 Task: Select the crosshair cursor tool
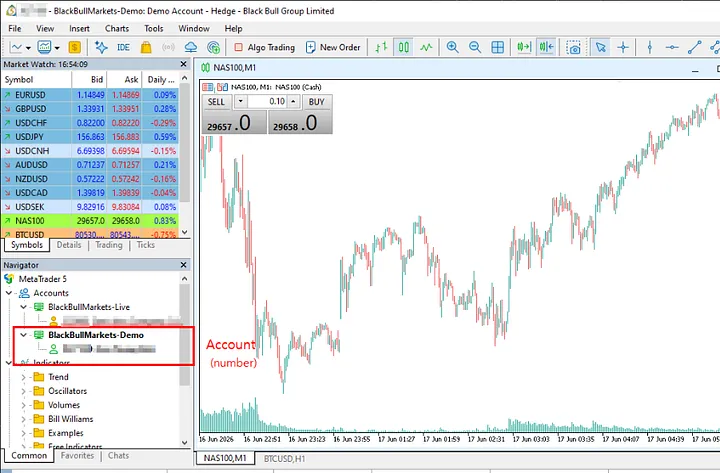click(x=623, y=47)
